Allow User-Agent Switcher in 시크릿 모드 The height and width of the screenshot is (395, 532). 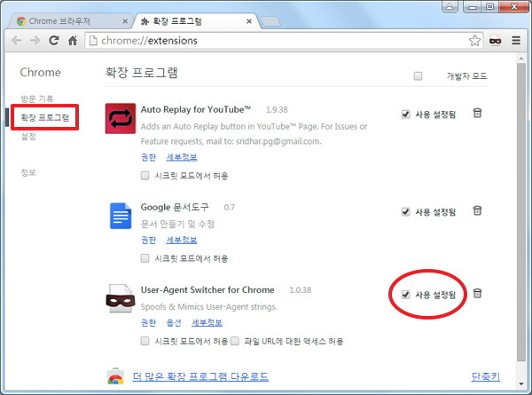(145, 341)
